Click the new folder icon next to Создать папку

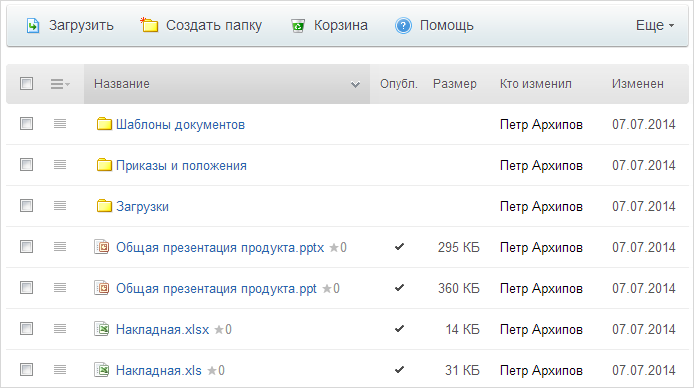[x=149, y=25]
